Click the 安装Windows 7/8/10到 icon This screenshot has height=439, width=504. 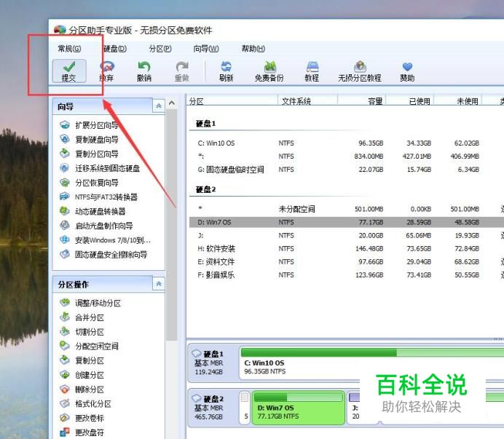pos(65,240)
